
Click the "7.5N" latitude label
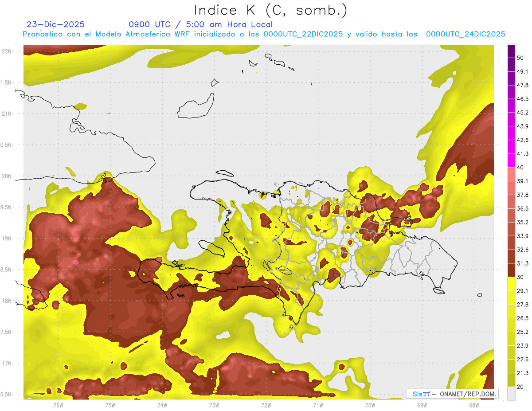[7, 332]
